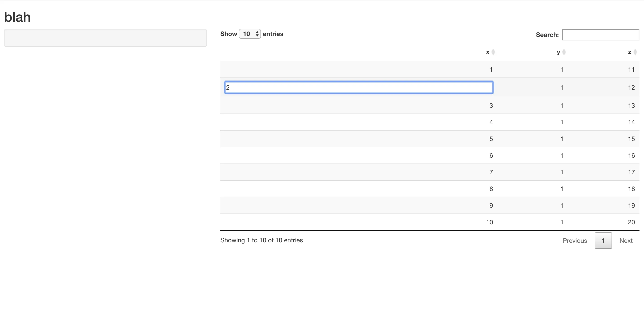Screen dimensions: 644x309
Task: Click the x cell showing 7
Action: tap(491, 172)
